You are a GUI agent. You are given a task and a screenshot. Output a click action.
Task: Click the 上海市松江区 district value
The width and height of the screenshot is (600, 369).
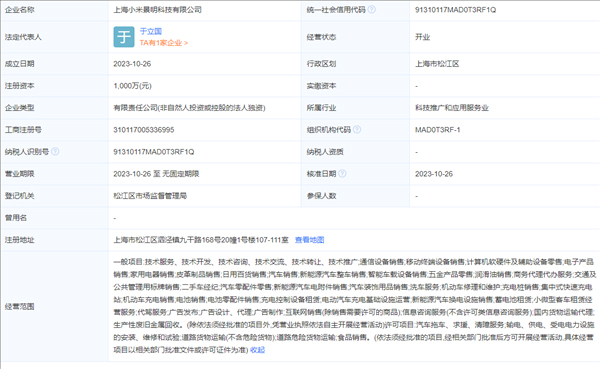click(437, 64)
